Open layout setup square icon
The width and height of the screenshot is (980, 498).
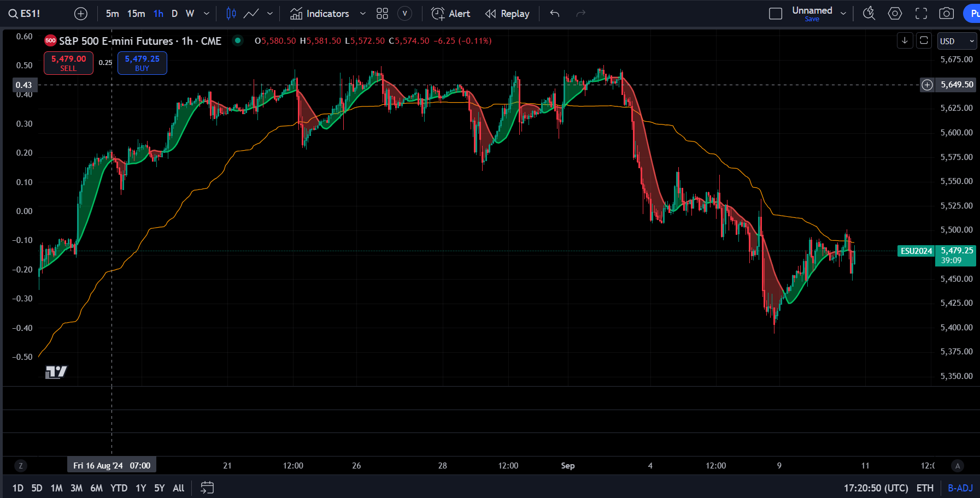[776, 14]
